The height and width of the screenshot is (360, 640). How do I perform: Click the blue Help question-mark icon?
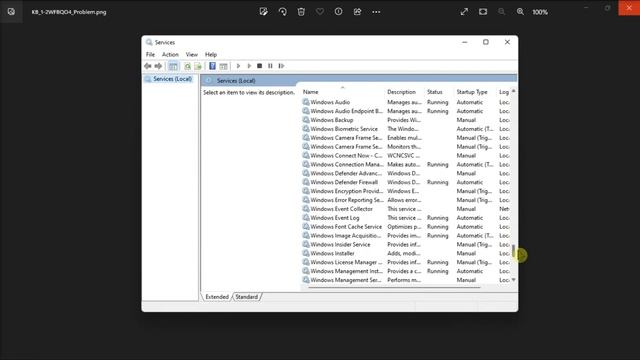coord(212,66)
